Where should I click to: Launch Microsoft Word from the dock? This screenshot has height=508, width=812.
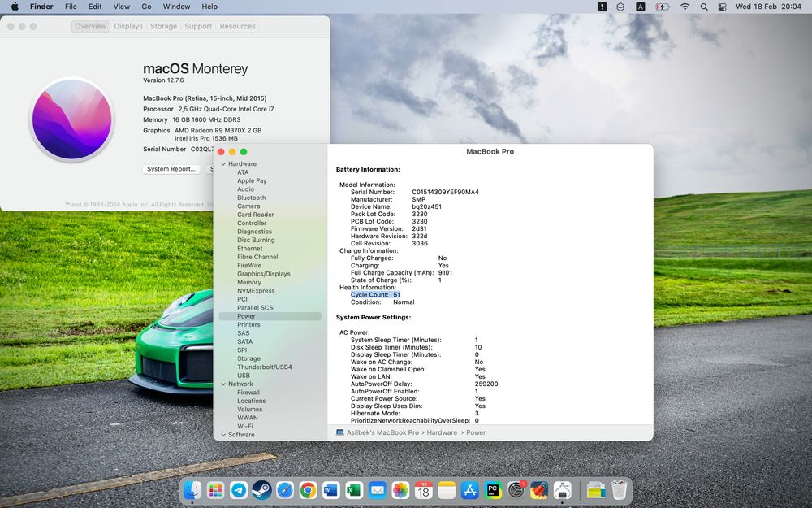pos(331,490)
